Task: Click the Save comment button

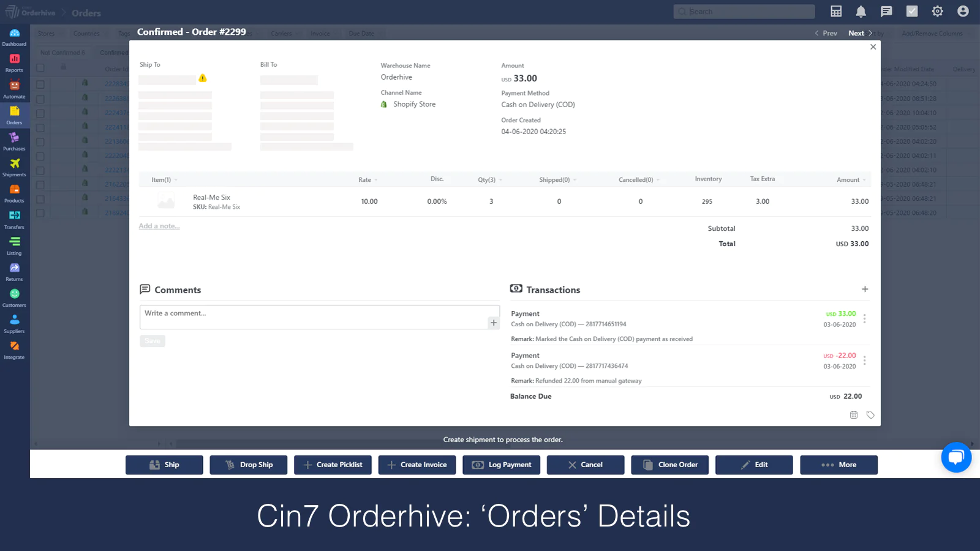Action: (x=153, y=341)
